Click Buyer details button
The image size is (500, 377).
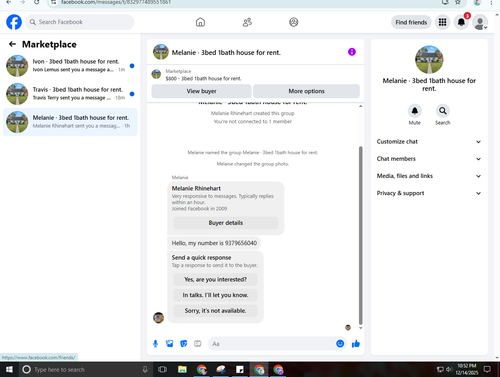coord(226,223)
